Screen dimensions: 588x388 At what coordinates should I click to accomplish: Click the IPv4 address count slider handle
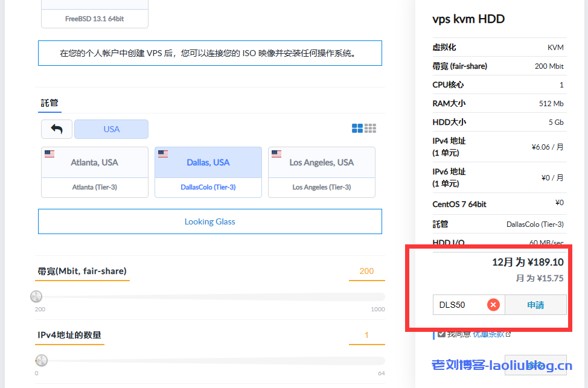tap(41, 360)
